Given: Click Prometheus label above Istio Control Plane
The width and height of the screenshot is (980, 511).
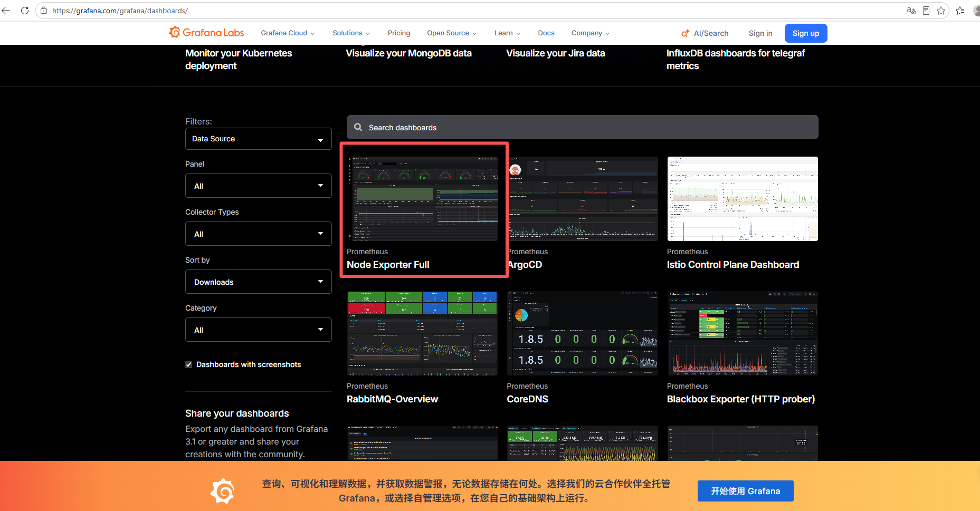Looking at the screenshot, I should coord(688,252).
